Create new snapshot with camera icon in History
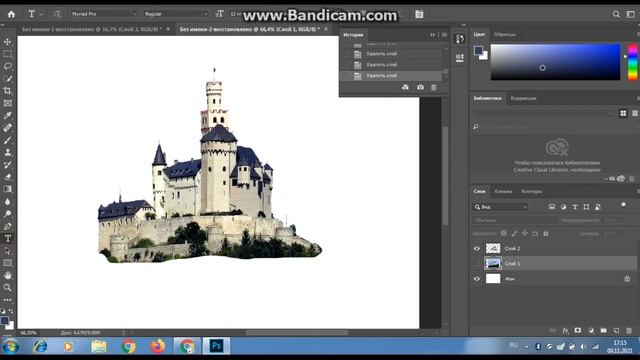Viewport: 640px width, 360px height. (x=420, y=87)
